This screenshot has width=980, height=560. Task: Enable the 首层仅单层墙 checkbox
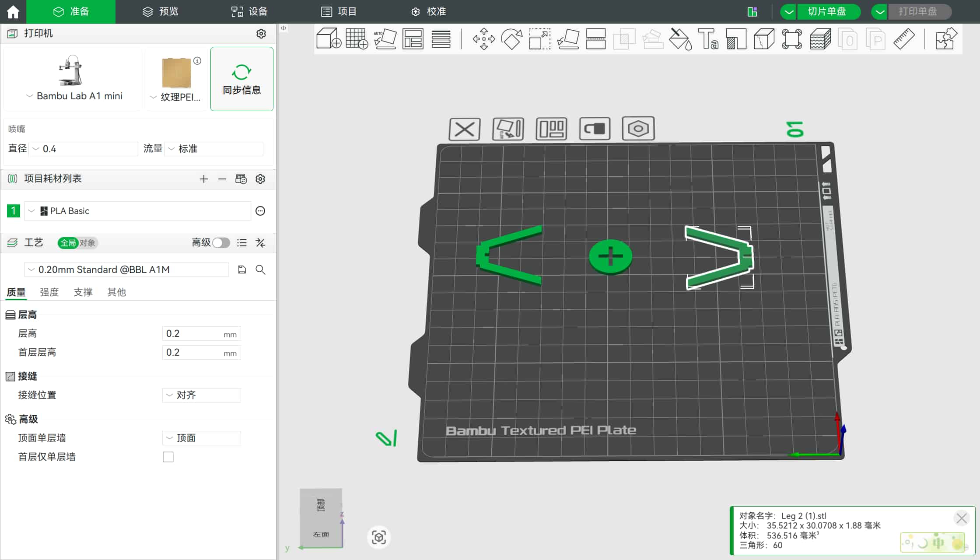point(168,457)
